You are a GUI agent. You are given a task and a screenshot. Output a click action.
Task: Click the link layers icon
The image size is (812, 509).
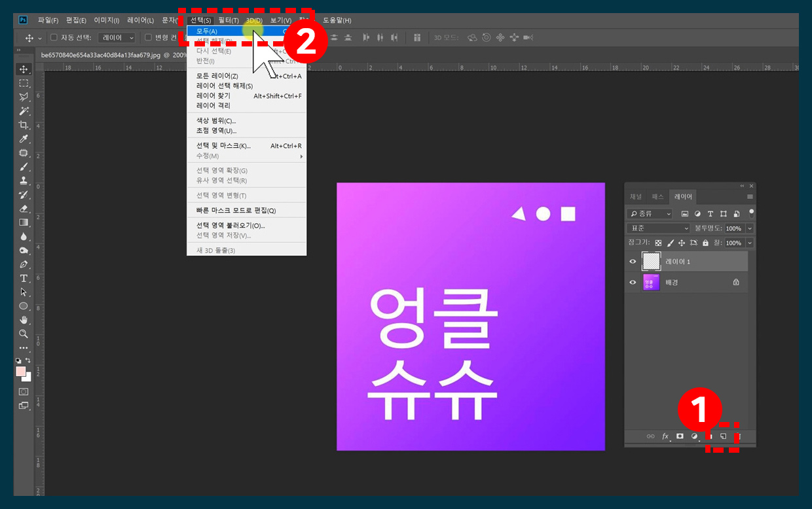650,436
